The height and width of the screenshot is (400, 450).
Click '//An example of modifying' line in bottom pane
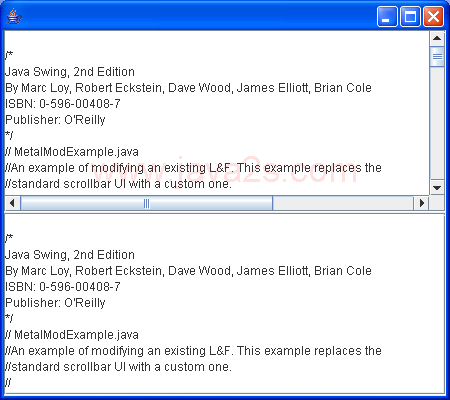[x=193, y=351]
